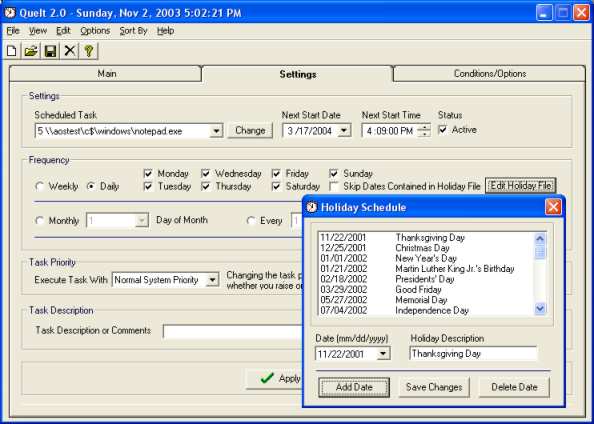Viewport: 594px width, 424px height.
Task: Click the New file toolbar icon
Action: click(11, 51)
